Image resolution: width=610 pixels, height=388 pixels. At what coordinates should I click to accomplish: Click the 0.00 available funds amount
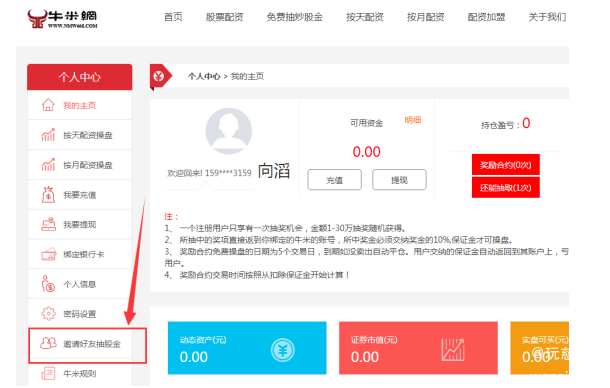point(366,152)
